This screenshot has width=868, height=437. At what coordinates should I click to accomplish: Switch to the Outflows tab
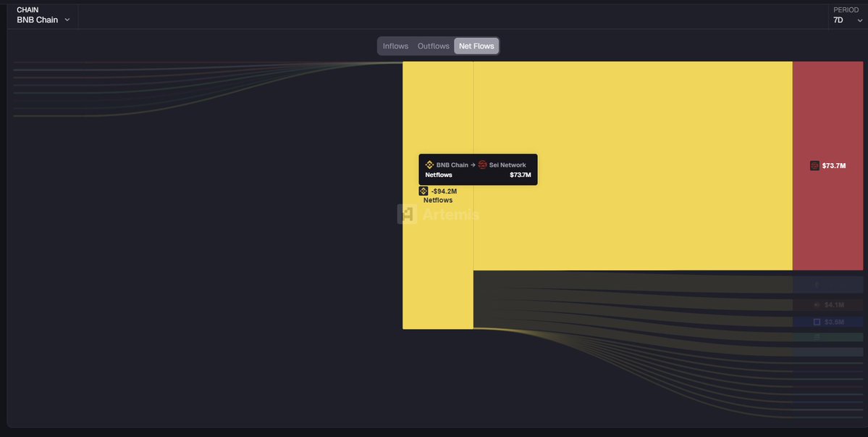click(434, 46)
